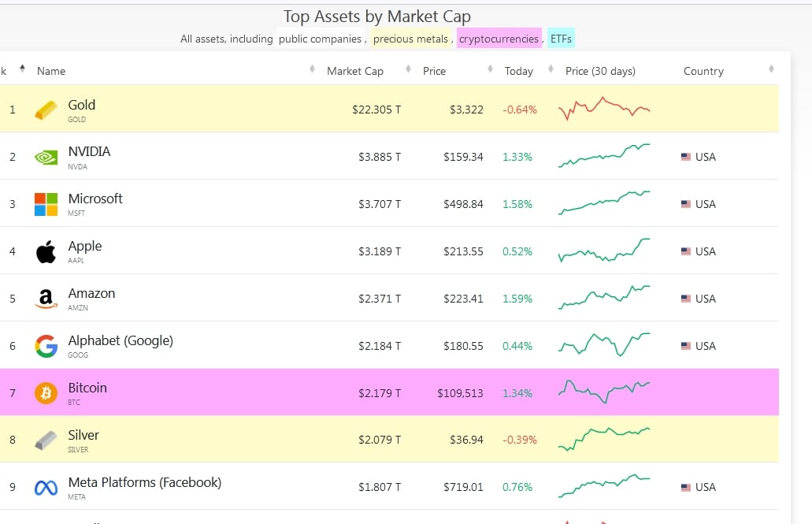This screenshot has width=812, height=524.
Task: Toggle the public companies filter
Action: 320,39
